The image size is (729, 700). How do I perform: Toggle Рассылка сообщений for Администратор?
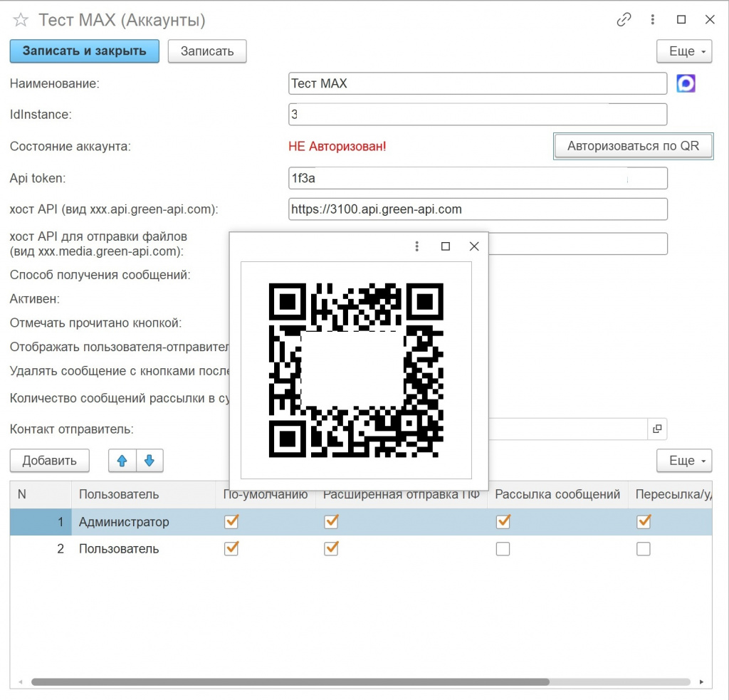[x=503, y=521]
